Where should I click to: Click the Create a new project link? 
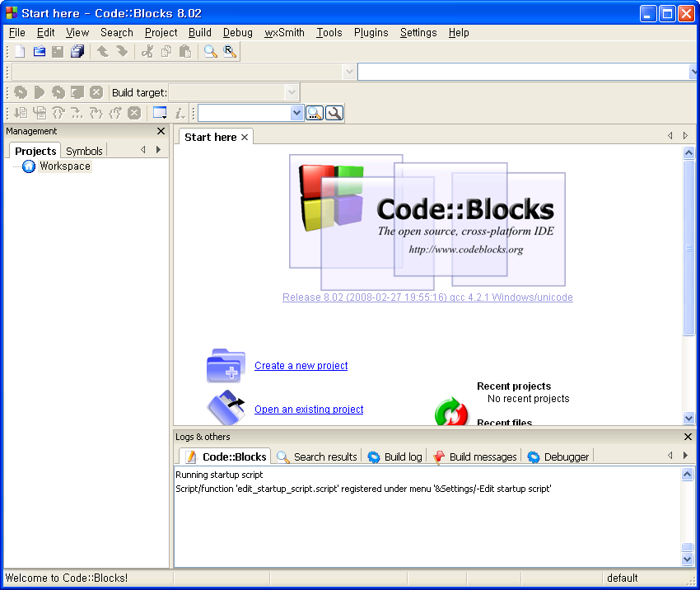tap(301, 365)
